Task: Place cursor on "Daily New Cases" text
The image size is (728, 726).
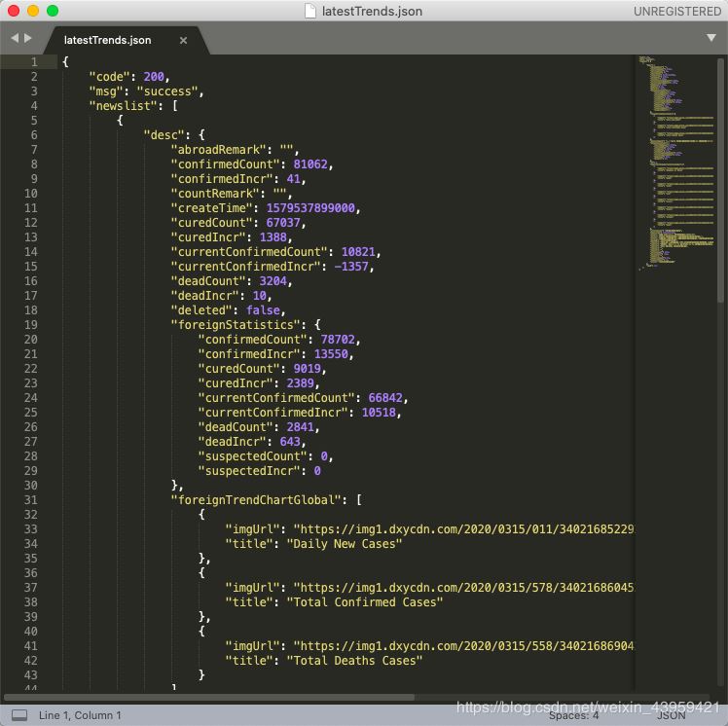Action: (x=345, y=544)
